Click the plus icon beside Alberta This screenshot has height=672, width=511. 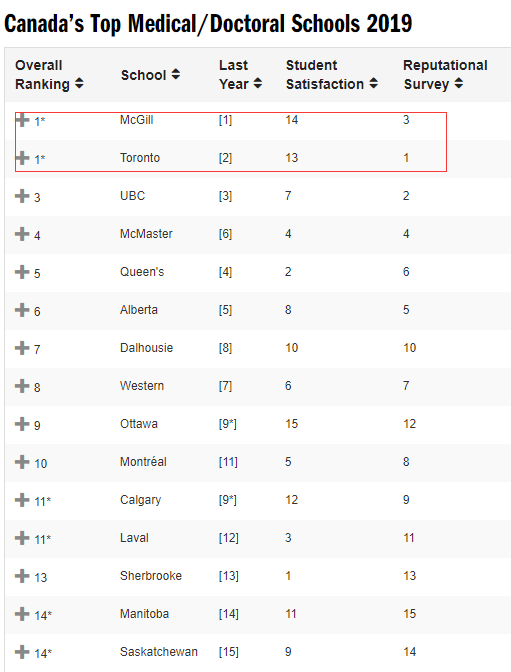coord(22,310)
